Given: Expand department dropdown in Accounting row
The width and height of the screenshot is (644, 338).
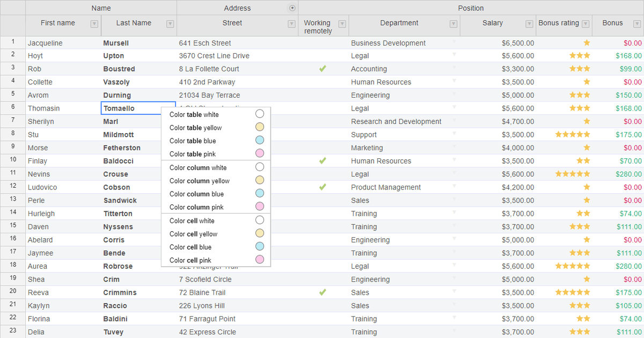Looking at the screenshot, I should point(455,68).
